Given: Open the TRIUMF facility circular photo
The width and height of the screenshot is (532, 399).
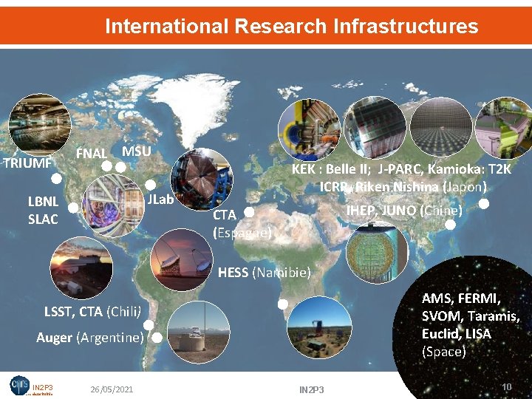Looking at the screenshot, I should (40, 125).
